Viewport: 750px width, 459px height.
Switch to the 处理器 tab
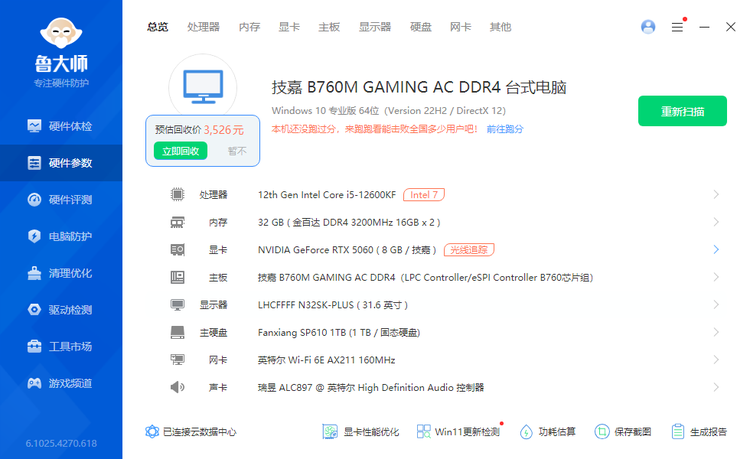203,27
